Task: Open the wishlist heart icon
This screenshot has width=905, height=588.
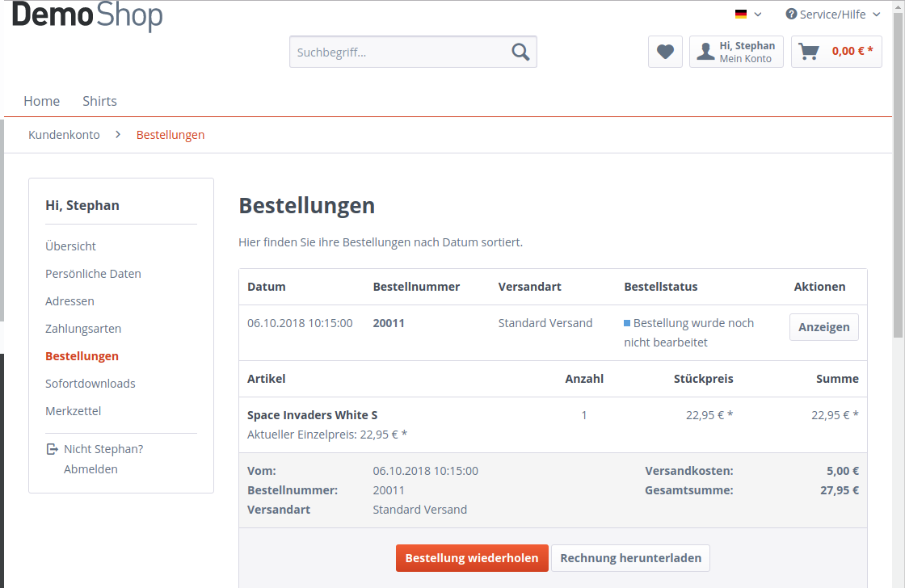Action: (x=665, y=52)
